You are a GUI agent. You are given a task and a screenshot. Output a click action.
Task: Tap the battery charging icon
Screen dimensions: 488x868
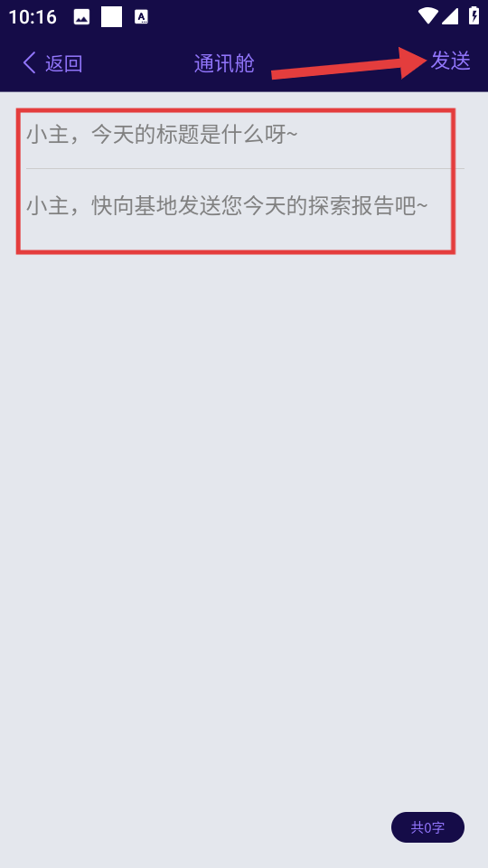point(474,15)
